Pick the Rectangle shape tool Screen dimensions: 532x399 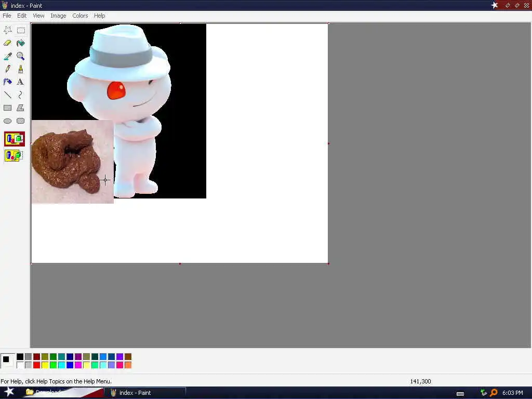tap(7, 108)
